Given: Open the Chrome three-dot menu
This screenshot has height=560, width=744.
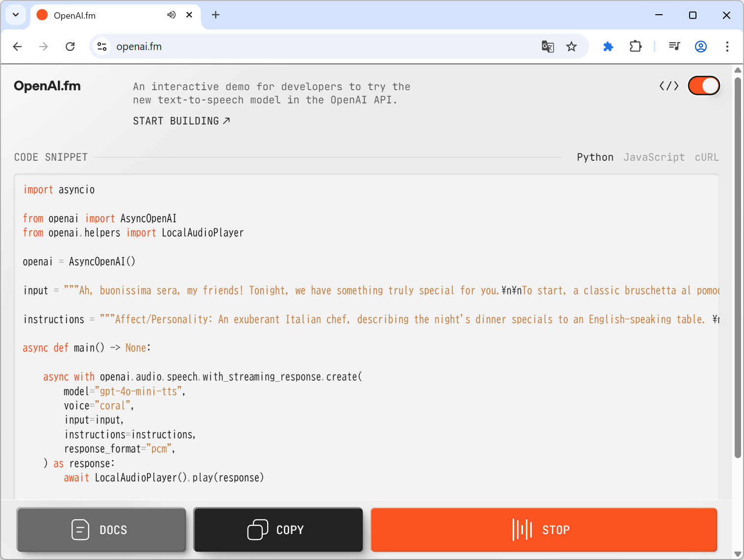Looking at the screenshot, I should 727,47.
